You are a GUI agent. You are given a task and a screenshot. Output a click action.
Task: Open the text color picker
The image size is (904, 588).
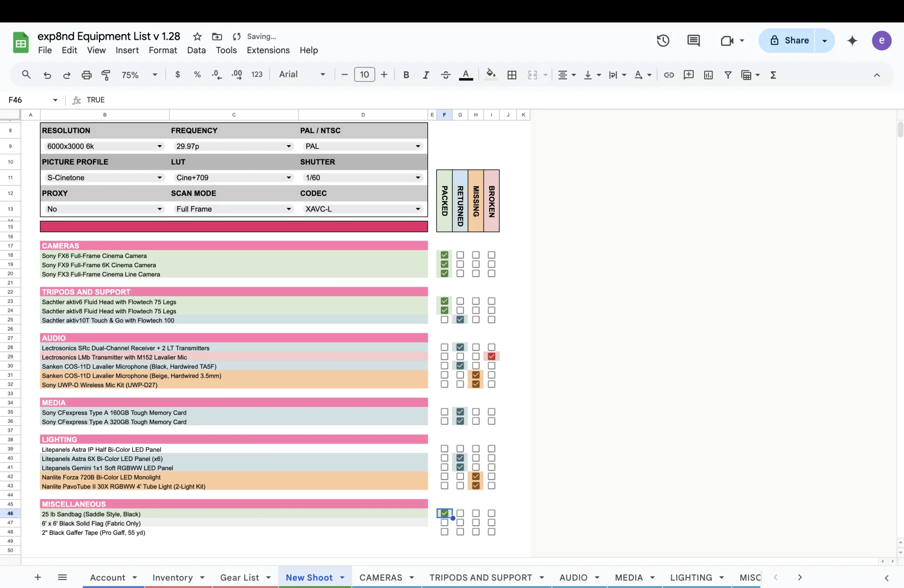pyautogui.click(x=466, y=75)
